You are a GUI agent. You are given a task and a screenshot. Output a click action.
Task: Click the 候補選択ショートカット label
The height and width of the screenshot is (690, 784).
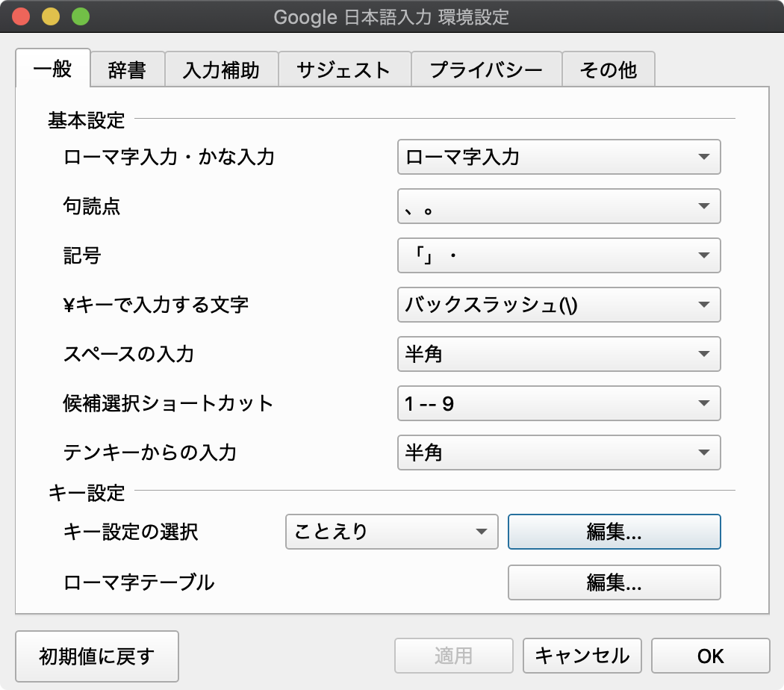coord(168,403)
